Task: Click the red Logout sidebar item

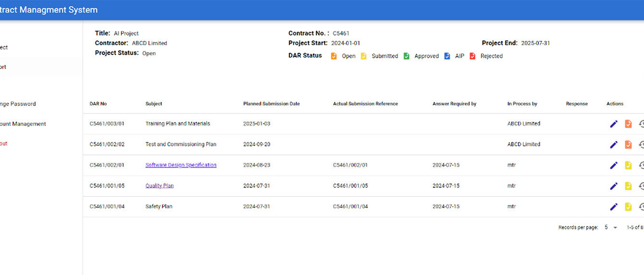Action: tap(4, 144)
